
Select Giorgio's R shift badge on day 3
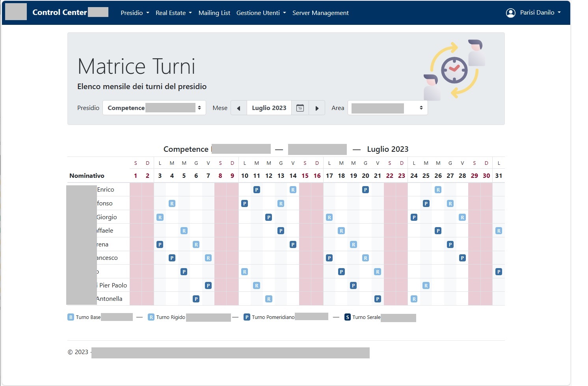coord(160,217)
